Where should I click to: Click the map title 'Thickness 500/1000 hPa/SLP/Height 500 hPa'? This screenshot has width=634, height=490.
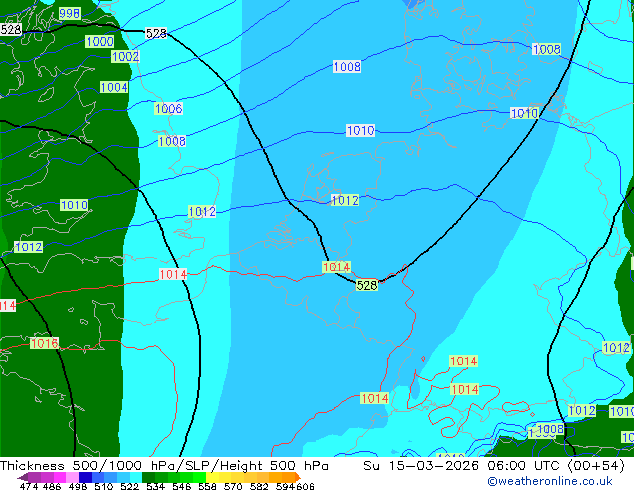pos(164,466)
